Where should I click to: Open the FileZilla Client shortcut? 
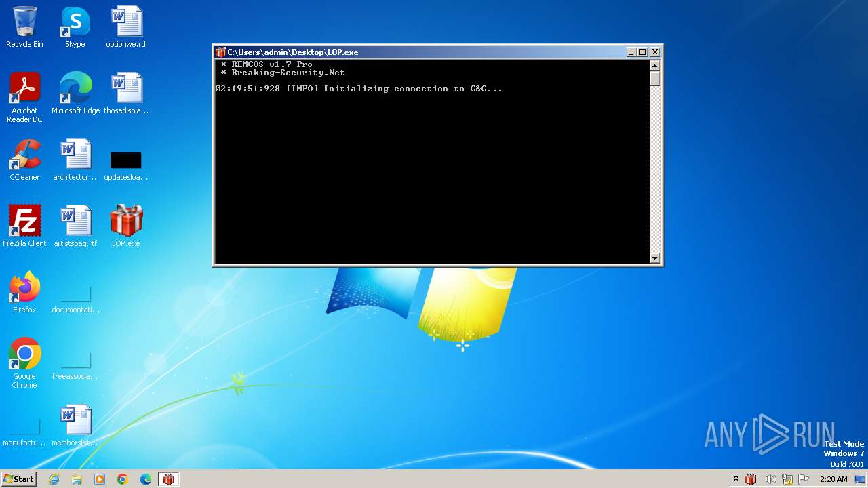point(24,226)
